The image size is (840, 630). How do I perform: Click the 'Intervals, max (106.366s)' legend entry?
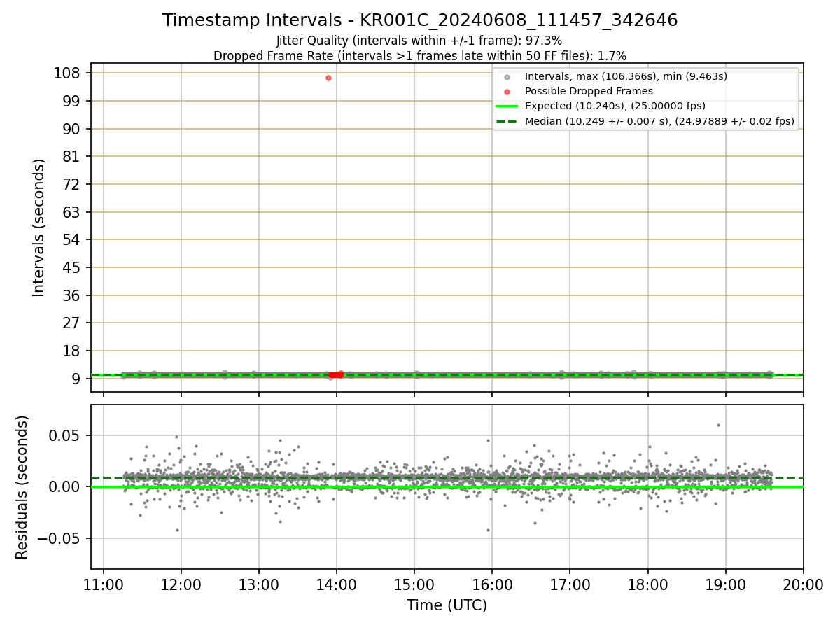[x=626, y=76]
